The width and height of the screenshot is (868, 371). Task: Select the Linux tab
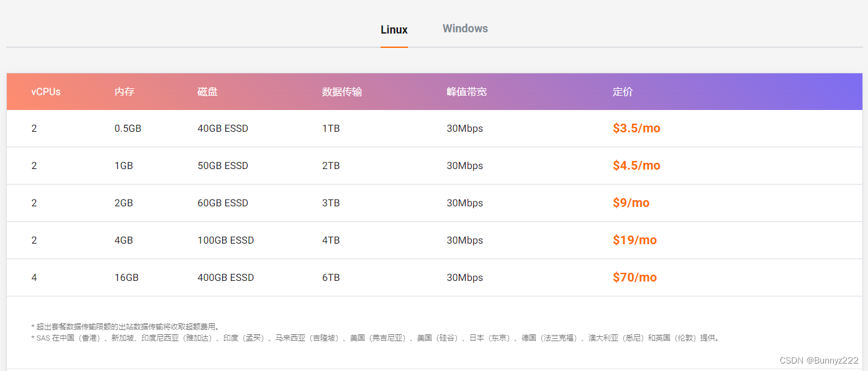(394, 29)
